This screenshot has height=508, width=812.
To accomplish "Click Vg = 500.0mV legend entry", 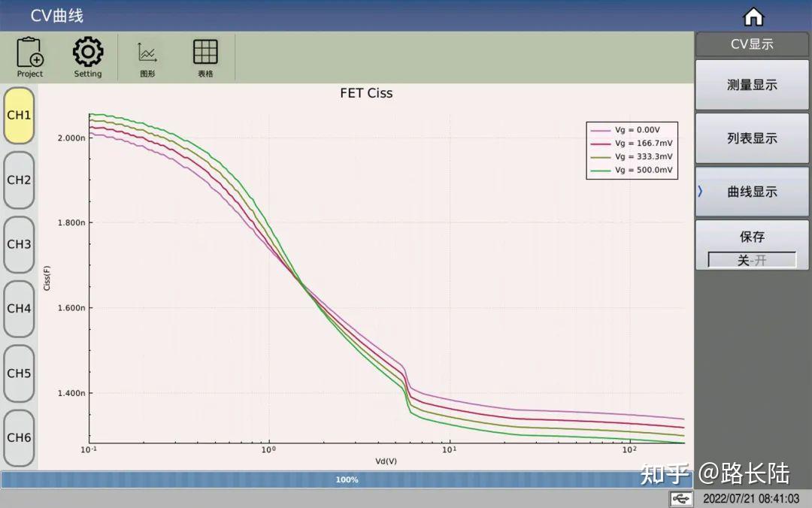I will click(632, 170).
